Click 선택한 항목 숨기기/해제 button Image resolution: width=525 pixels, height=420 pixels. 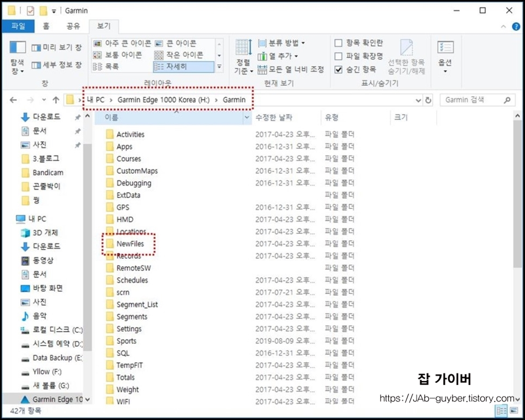406,57
